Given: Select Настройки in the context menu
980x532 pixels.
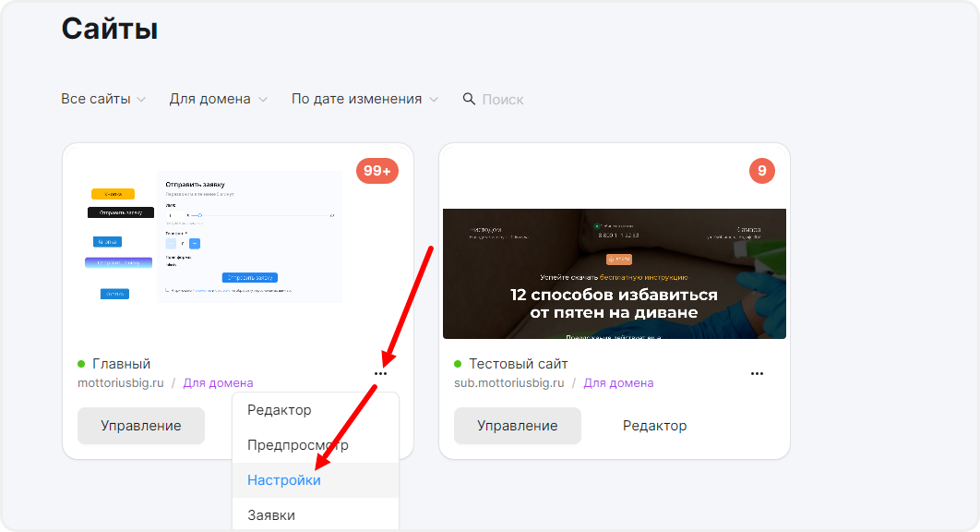Looking at the screenshot, I should pyautogui.click(x=284, y=480).
